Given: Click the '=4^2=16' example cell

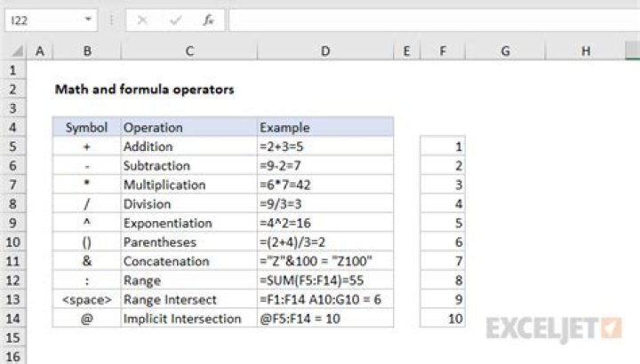Looking at the screenshot, I should [325, 223].
